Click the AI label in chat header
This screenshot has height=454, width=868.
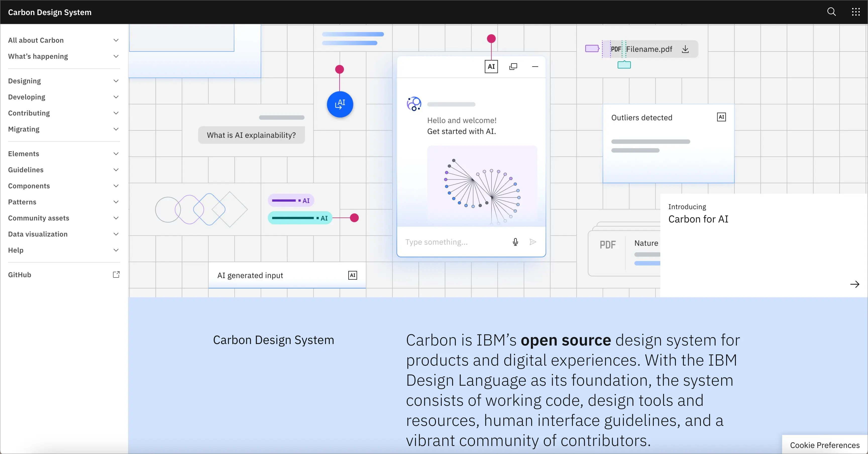(491, 66)
